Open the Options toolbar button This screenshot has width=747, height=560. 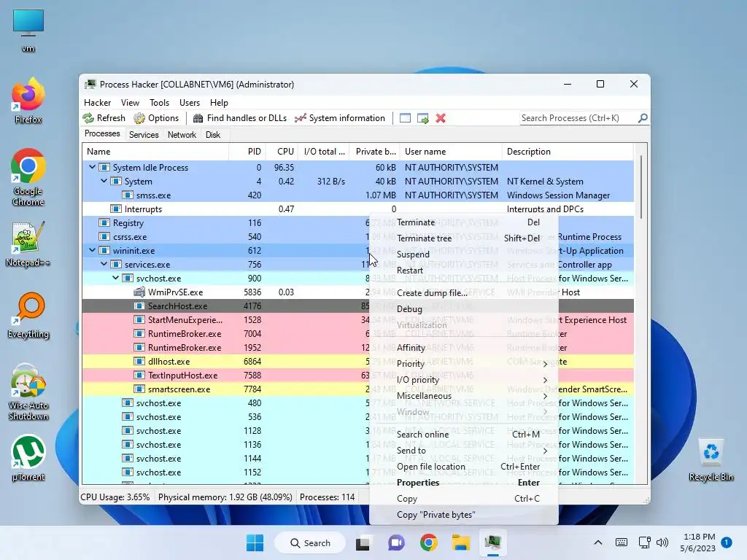[x=156, y=118]
